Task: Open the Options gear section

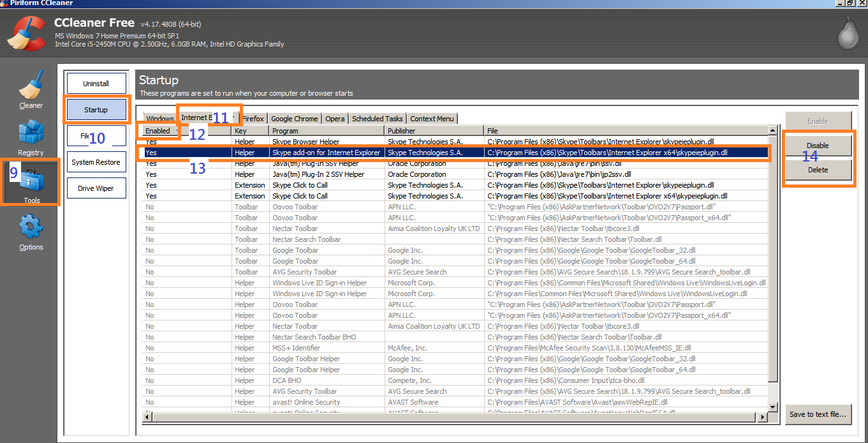Action: (x=31, y=232)
